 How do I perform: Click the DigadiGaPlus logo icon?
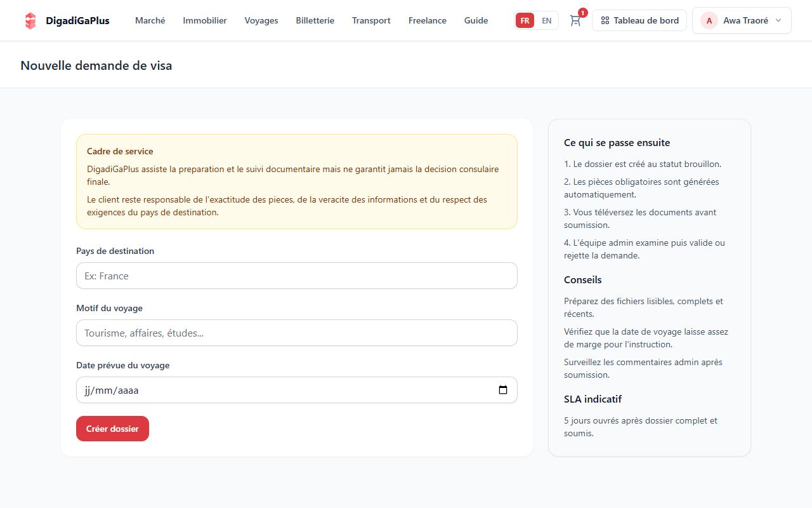point(30,20)
